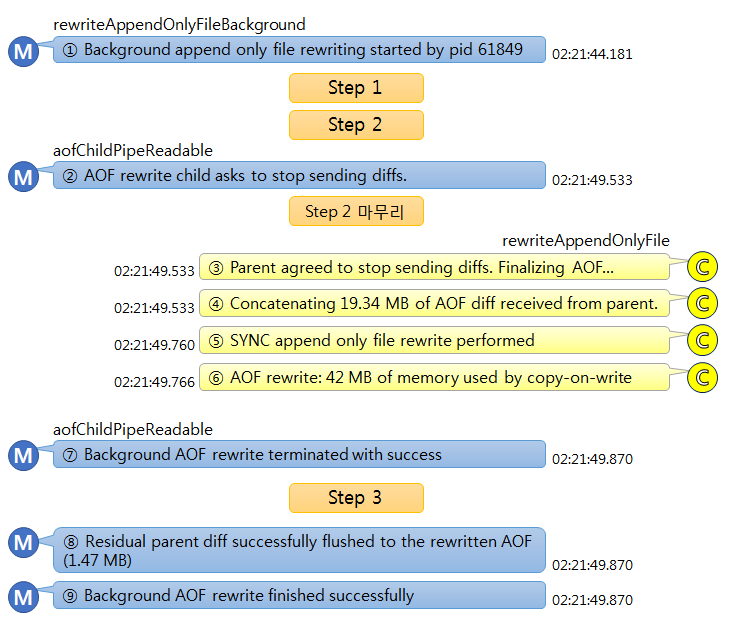Click the C icon beside the Parent agreed message
The width and height of the screenshot is (731, 639).
click(x=703, y=267)
